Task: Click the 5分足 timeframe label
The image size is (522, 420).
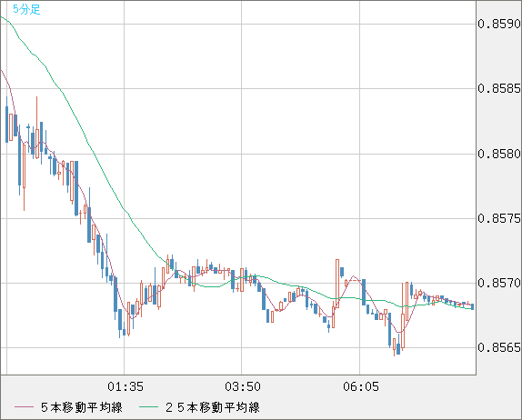Action: (x=26, y=9)
